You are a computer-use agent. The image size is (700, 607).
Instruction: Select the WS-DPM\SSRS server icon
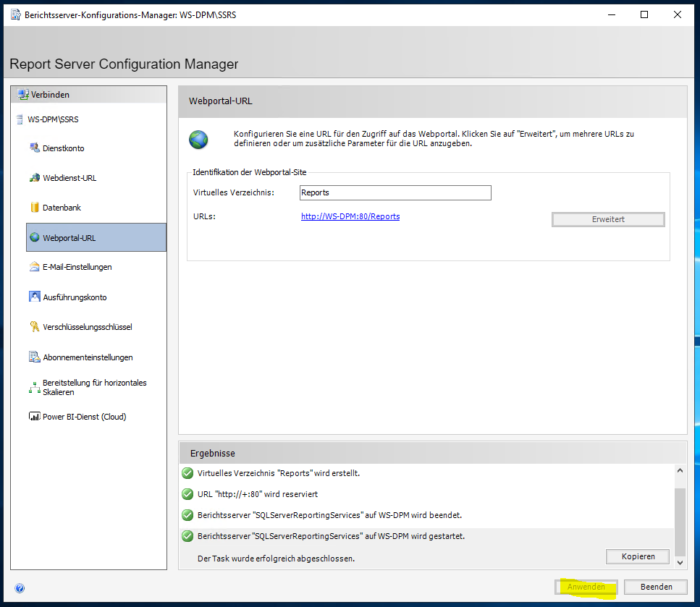pyautogui.click(x=20, y=119)
